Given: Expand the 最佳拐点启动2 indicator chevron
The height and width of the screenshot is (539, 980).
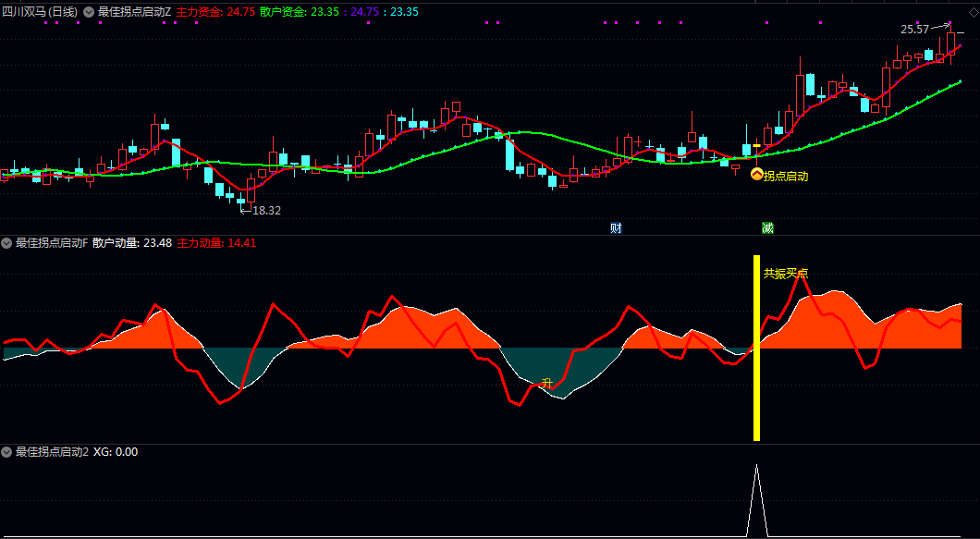Looking at the screenshot, I should (x=6, y=451).
